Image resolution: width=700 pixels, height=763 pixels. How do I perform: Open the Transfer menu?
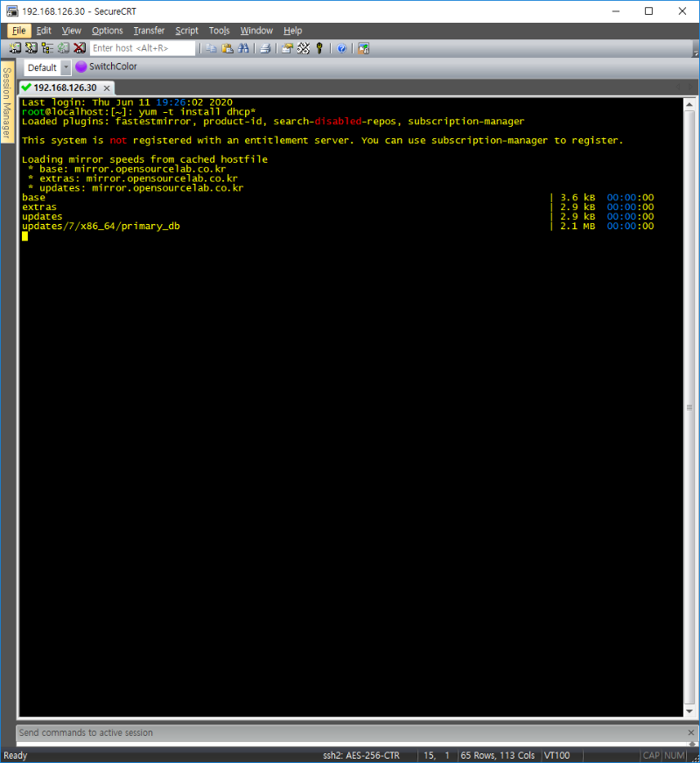coord(149,31)
